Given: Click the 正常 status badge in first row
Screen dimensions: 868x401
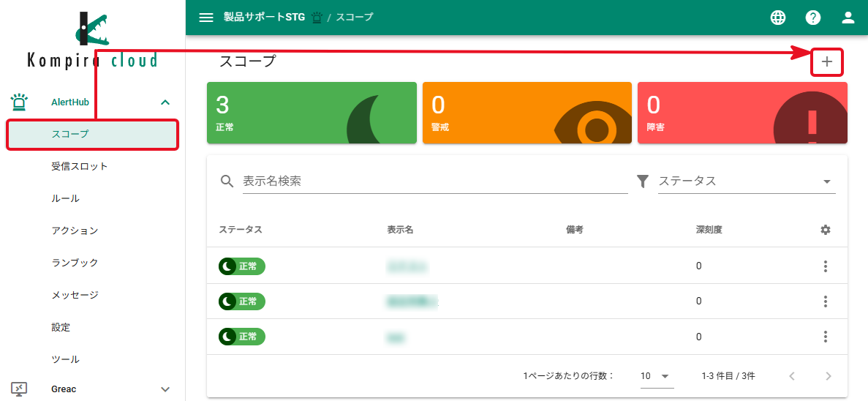Looking at the screenshot, I should coord(242,266).
